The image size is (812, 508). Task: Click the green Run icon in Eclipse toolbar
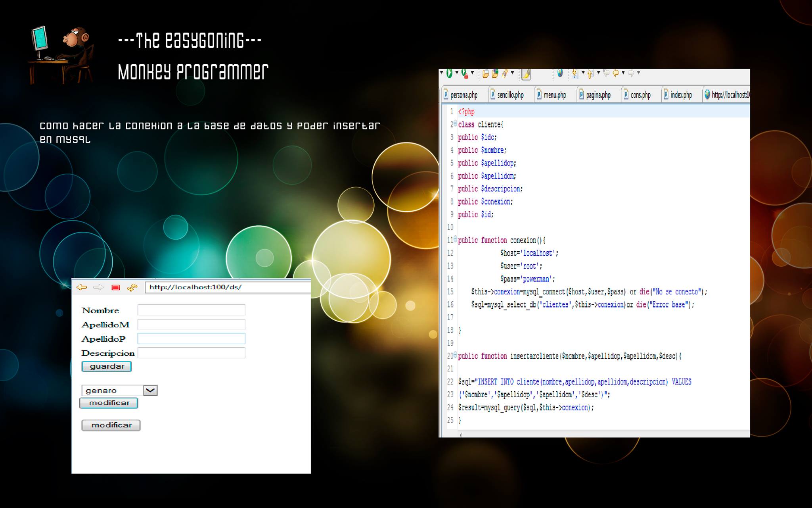(449, 73)
